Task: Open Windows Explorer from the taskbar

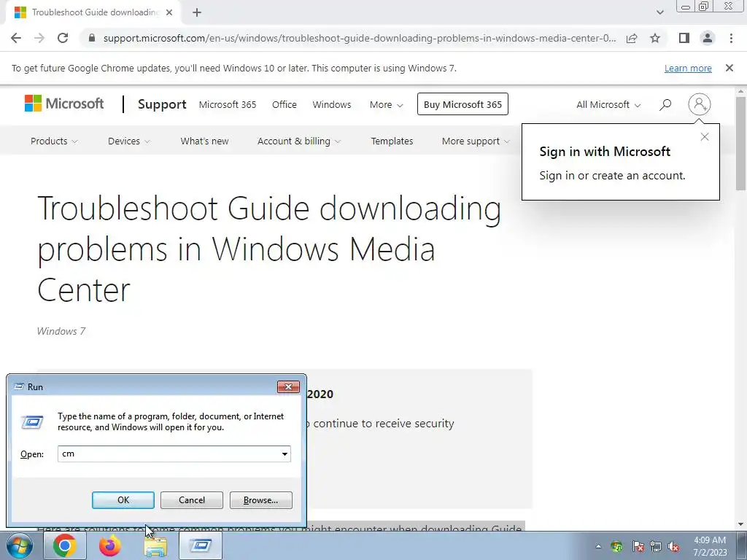Action: click(x=155, y=545)
